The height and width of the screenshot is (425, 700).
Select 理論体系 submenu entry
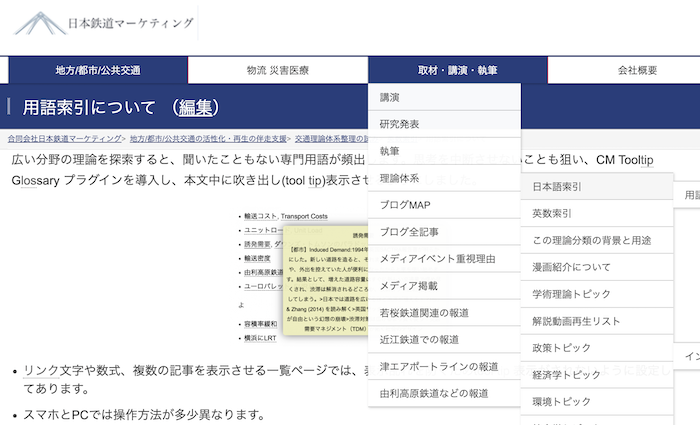pos(444,178)
